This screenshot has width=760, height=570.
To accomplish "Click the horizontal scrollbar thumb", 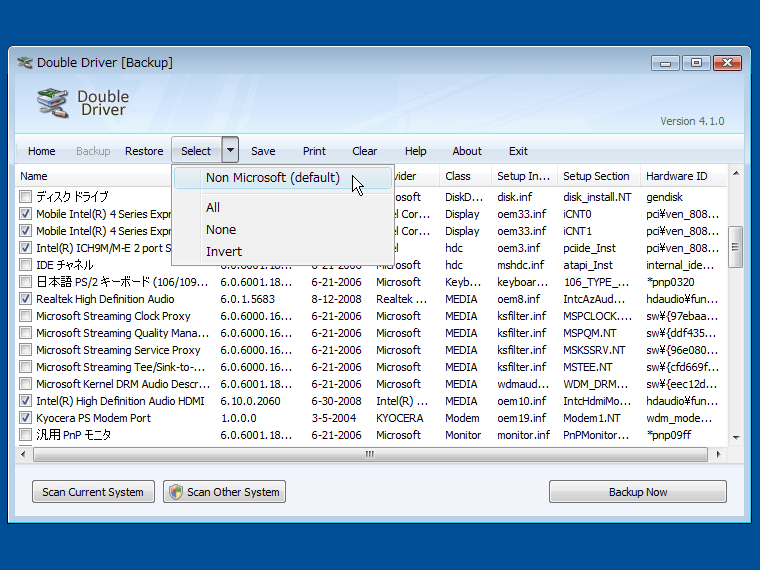I will click(x=370, y=454).
